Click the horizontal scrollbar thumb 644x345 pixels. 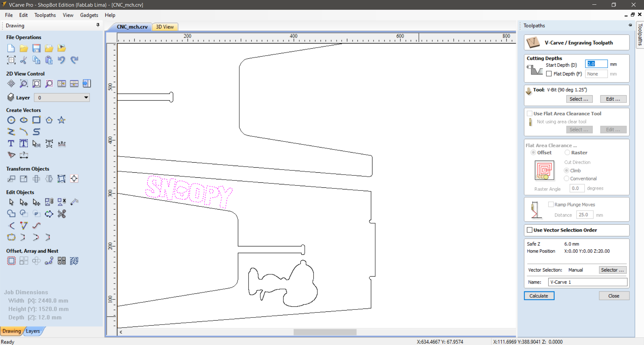click(x=325, y=332)
